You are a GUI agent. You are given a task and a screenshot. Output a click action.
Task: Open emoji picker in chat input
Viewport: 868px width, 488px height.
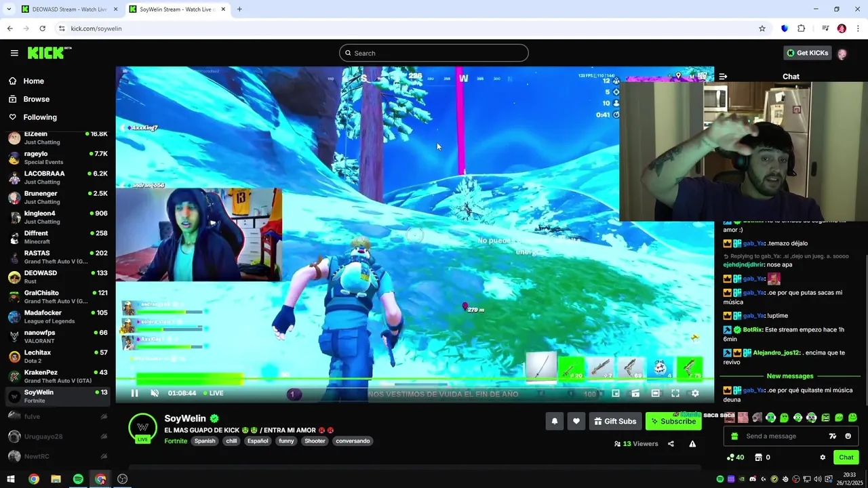point(848,436)
